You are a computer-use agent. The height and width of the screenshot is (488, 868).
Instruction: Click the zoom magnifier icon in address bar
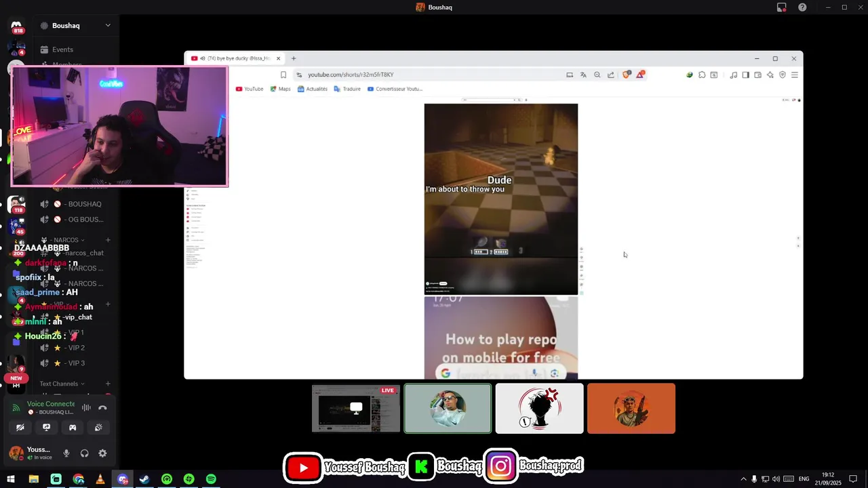click(597, 75)
